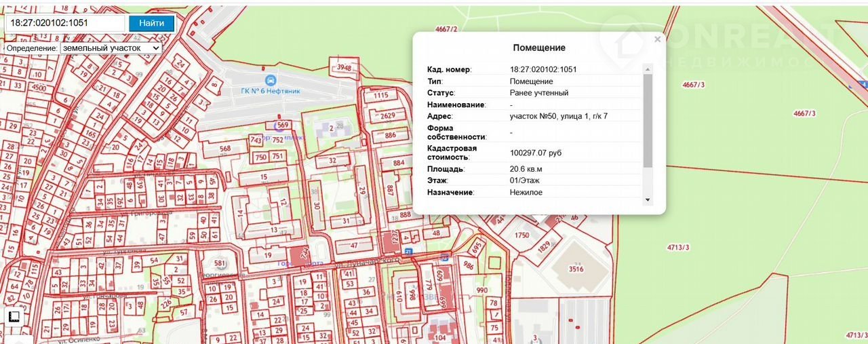Click parcel 1115 on the map

coord(380,96)
